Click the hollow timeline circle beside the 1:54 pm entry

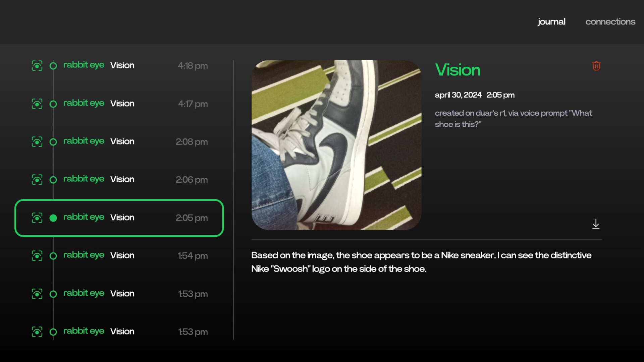pos(53,256)
